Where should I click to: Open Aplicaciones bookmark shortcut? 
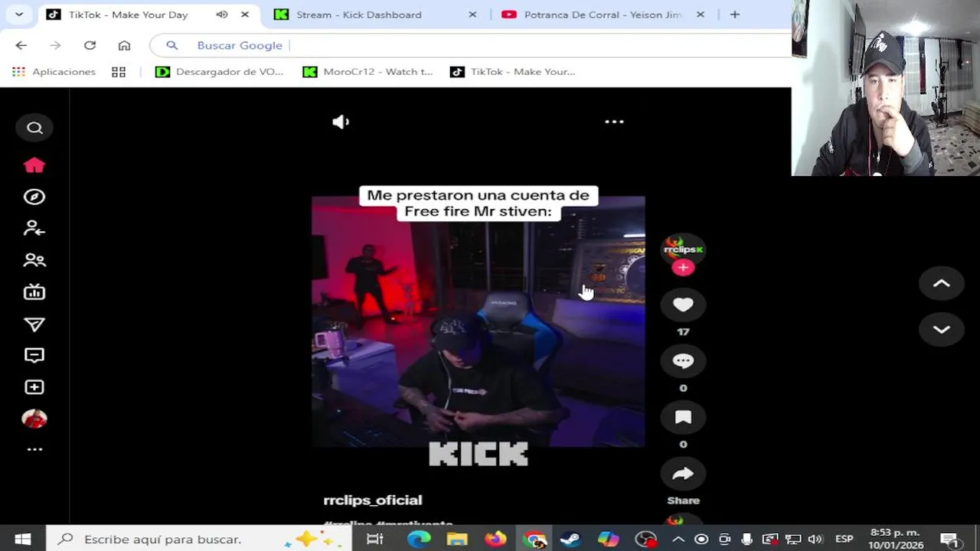pyautogui.click(x=54, y=72)
